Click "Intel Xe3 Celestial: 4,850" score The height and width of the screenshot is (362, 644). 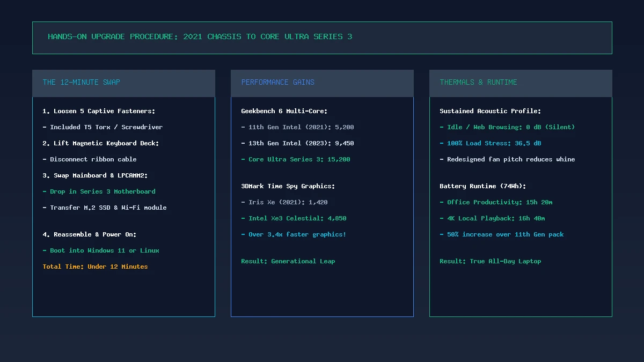pos(294,218)
